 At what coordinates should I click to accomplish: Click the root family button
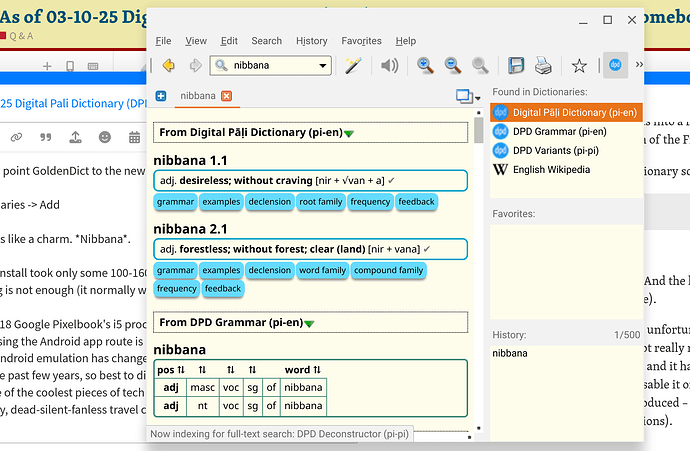tap(321, 202)
